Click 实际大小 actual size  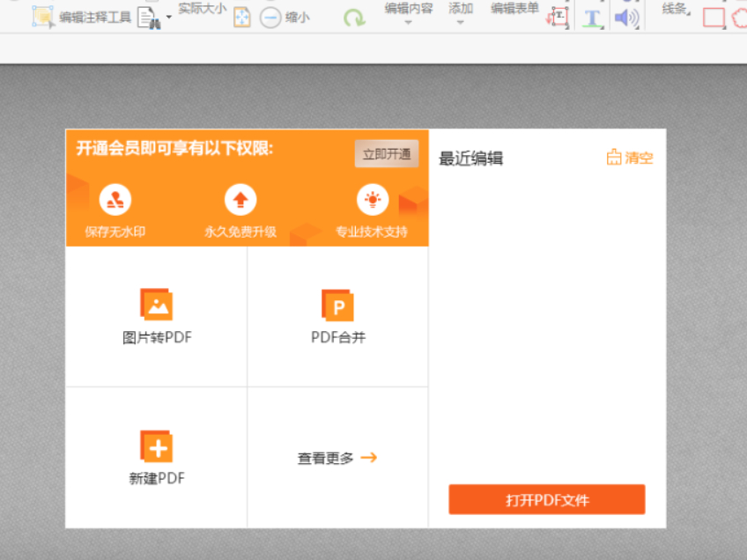(x=202, y=8)
